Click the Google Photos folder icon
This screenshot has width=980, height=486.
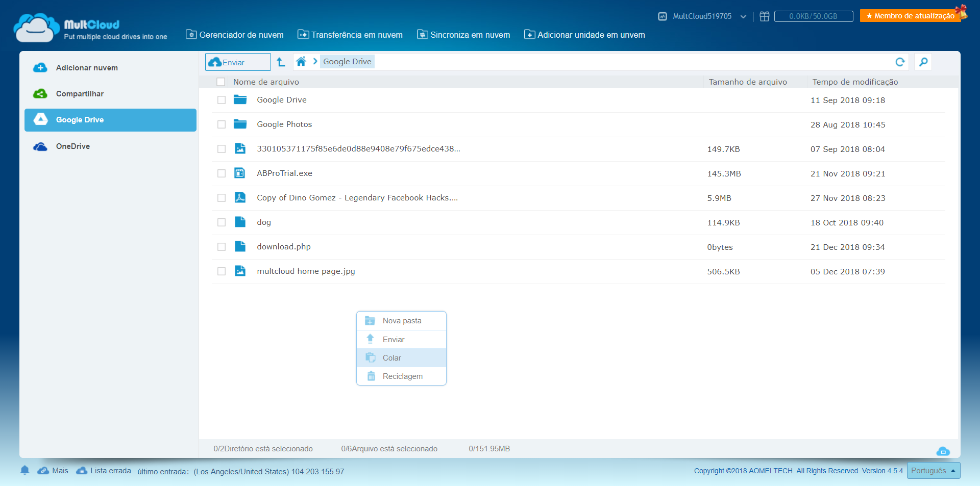pos(240,124)
